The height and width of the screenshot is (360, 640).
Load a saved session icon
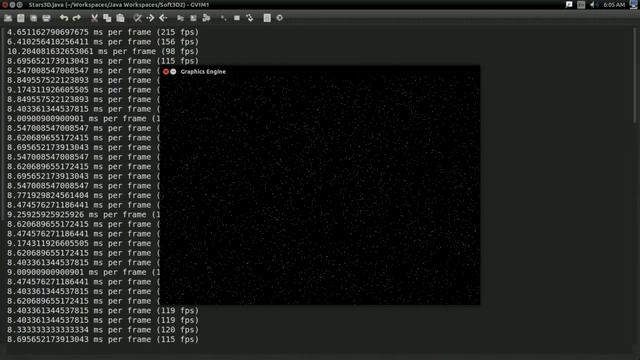tap(180, 18)
